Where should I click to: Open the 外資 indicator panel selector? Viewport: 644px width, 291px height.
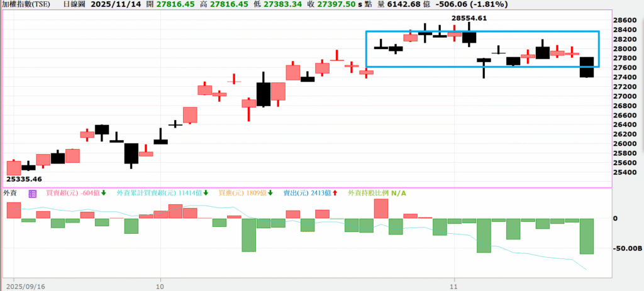[x=10, y=193]
